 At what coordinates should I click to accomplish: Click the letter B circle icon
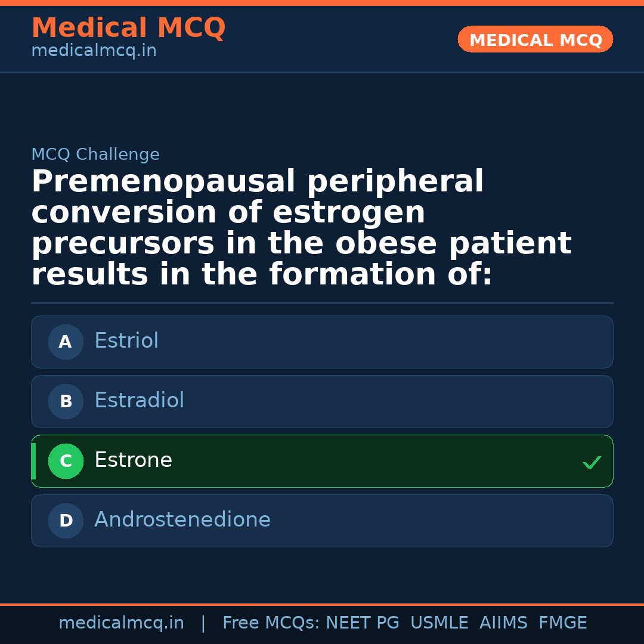tap(66, 401)
